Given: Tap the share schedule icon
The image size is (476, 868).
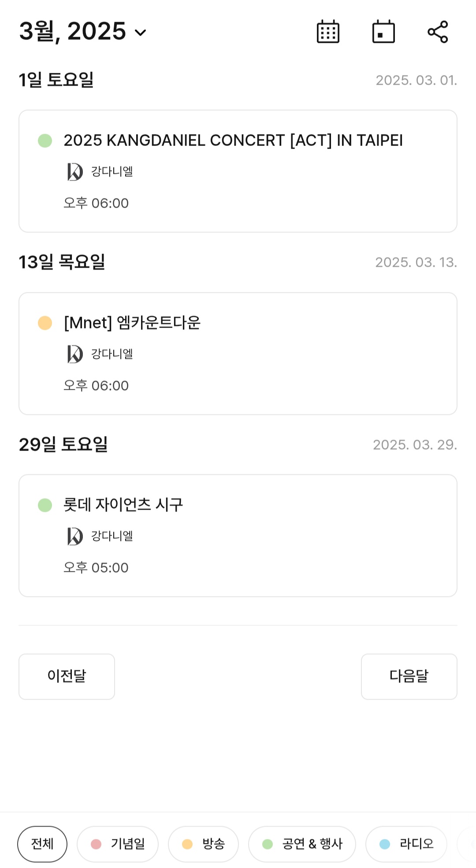Looking at the screenshot, I should point(438,32).
